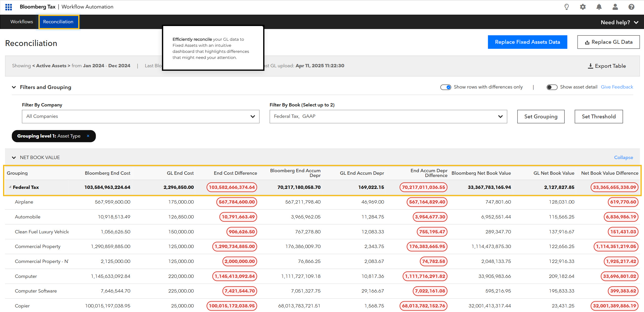Check notifications via the bell icon
This screenshot has height=312, width=644.
pos(599,7)
